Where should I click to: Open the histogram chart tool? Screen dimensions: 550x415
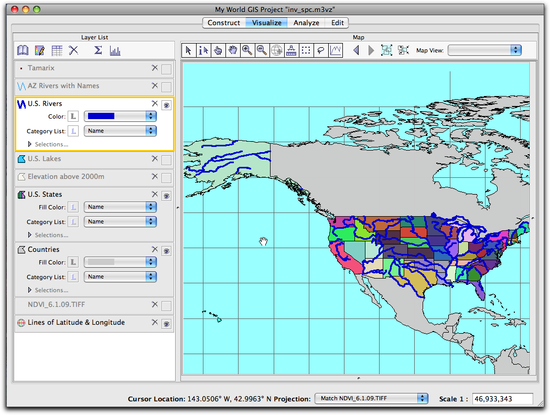point(115,51)
